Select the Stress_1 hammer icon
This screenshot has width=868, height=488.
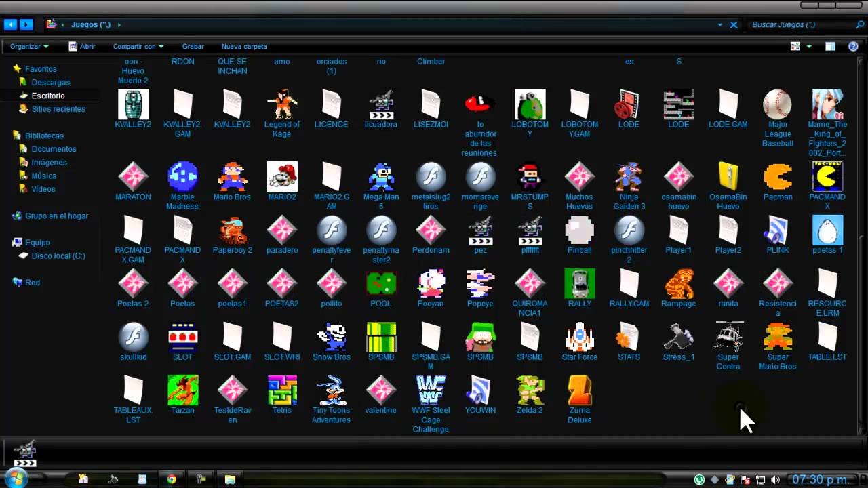pos(679,337)
